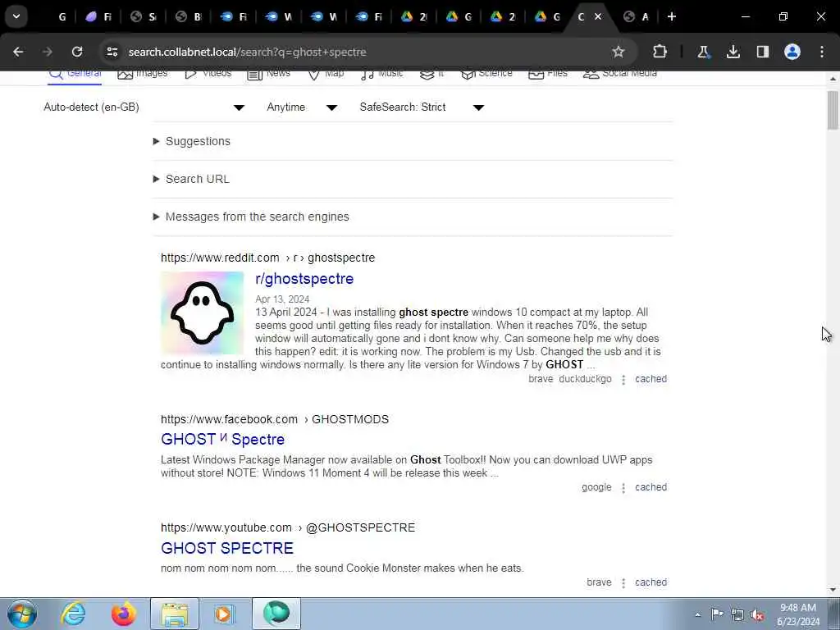Open the Chrome three-dot menu

tap(822, 52)
